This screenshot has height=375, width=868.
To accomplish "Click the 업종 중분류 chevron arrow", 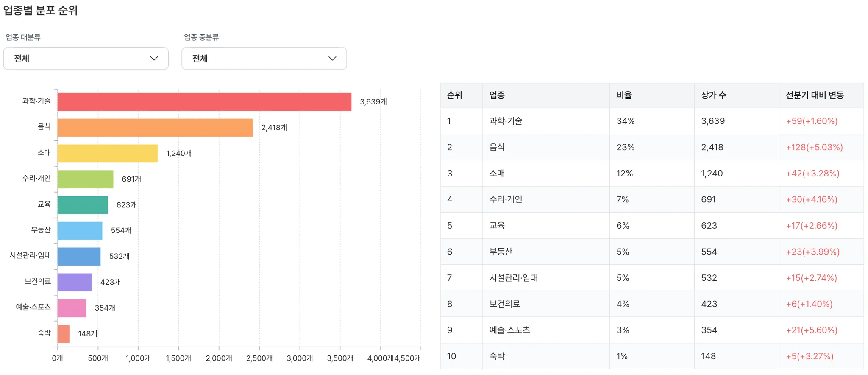I will click(x=332, y=59).
